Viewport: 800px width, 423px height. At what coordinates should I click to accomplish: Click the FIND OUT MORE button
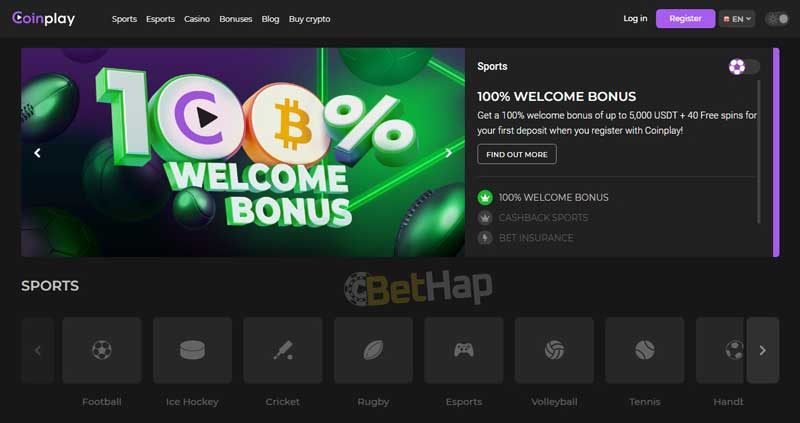517,154
